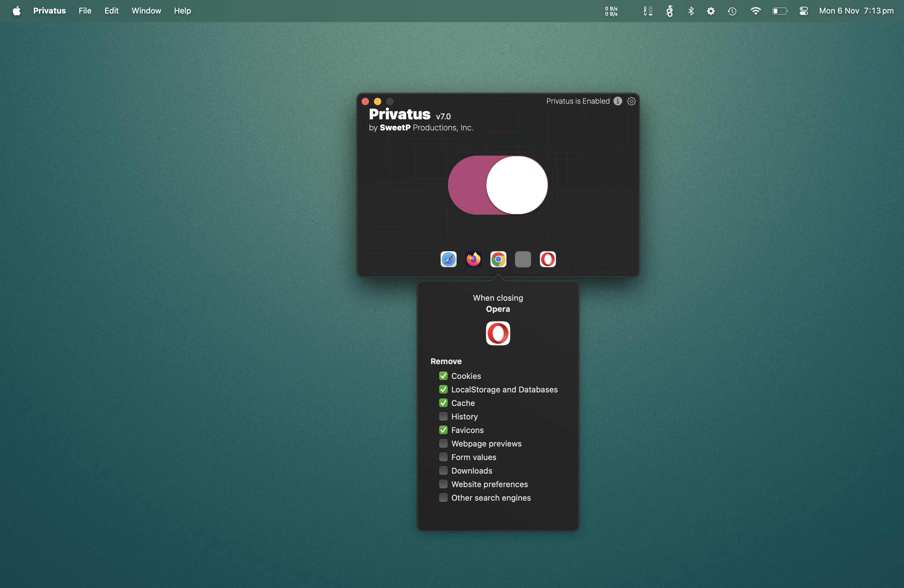Open the Wi-Fi status menu

755,11
